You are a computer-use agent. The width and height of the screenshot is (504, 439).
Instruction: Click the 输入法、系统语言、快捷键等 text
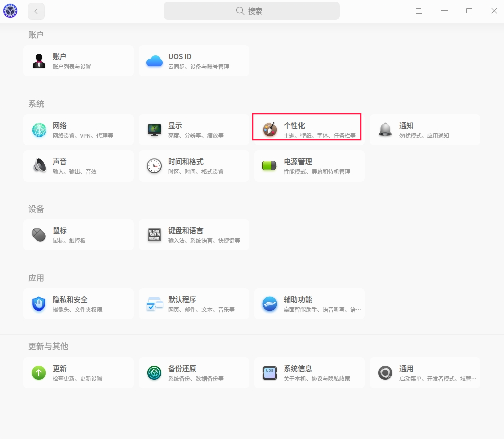204,240
